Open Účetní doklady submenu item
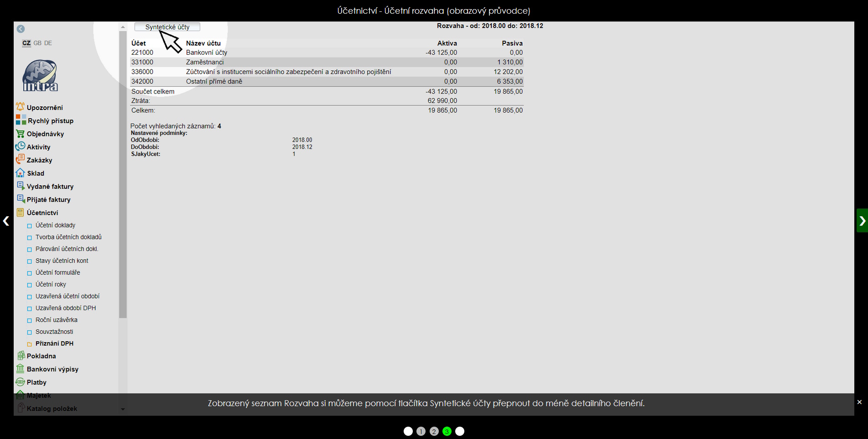 tap(55, 225)
